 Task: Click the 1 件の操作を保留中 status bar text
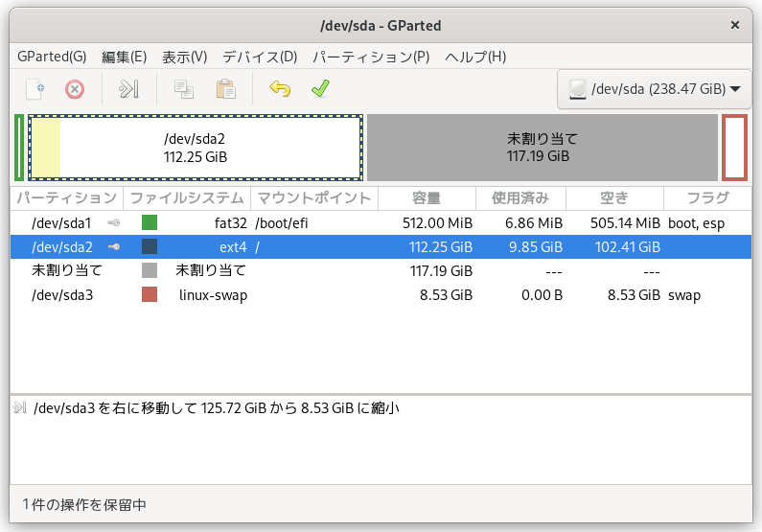pyautogui.click(x=84, y=505)
